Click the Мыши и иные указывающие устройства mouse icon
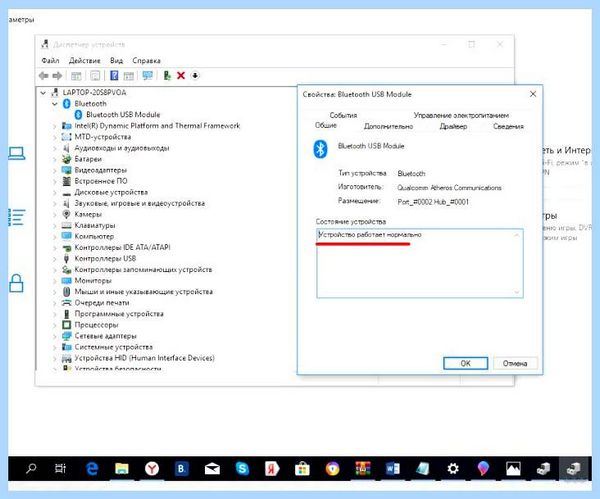 coord(67,292)
